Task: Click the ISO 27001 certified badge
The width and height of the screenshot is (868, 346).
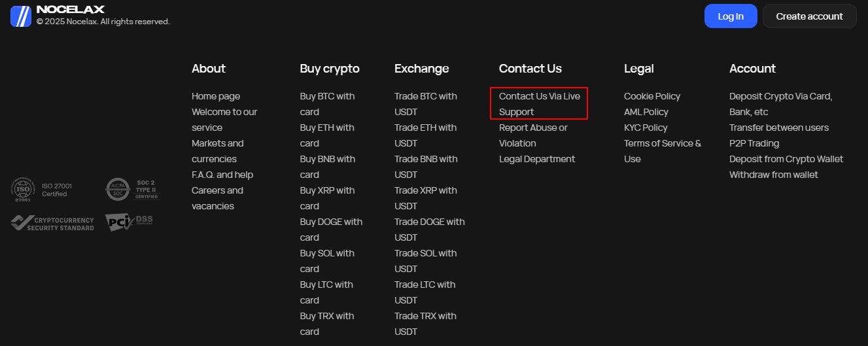Action: coord(41,190)
